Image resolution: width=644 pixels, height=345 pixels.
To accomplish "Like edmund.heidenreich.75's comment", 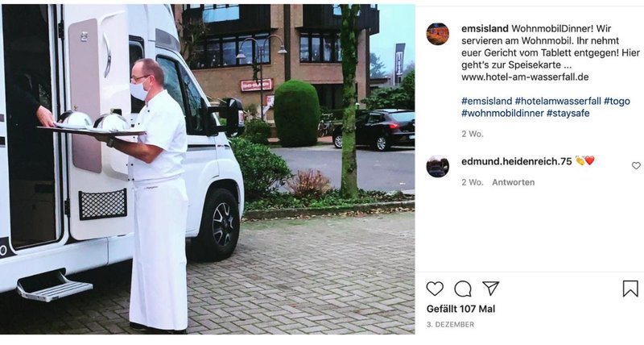I will coord(636,166).
